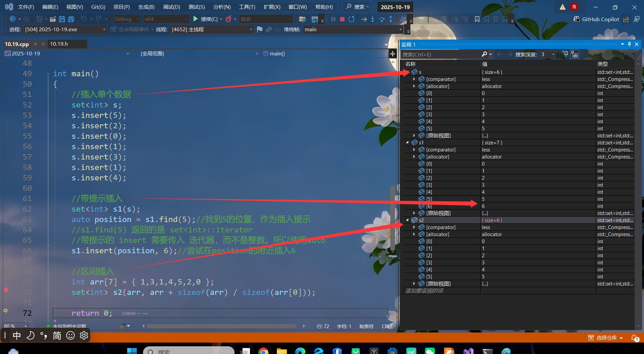Viewport: 644px width, 354px height.
Task: Open the 视图(V) menu
Action: tap(75, 7)
